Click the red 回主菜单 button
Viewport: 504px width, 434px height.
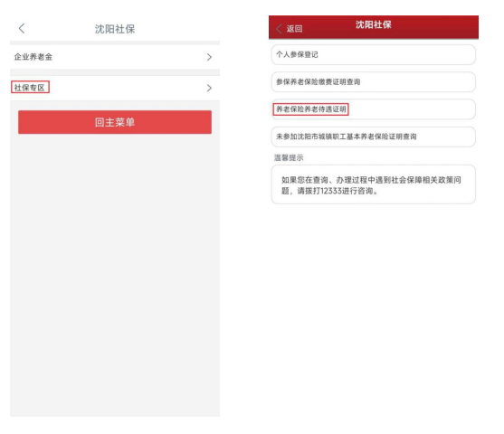[115, 122]
